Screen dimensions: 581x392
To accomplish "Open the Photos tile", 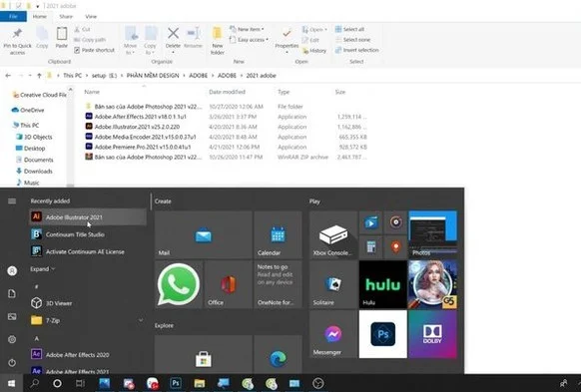I will coord(432,234).
